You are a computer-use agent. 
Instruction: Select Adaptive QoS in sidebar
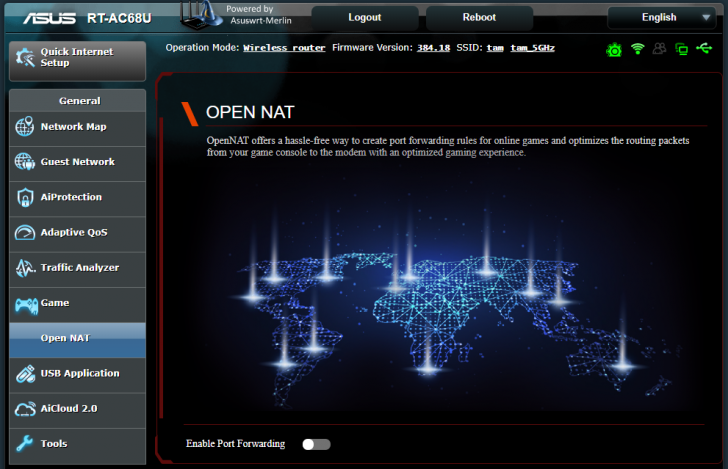pos(78,233)
